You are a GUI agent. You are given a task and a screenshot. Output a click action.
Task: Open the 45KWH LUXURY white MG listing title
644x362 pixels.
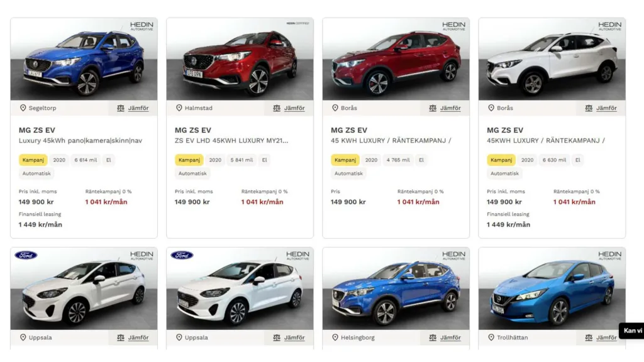pyautogui.click(x=546, y=140)
